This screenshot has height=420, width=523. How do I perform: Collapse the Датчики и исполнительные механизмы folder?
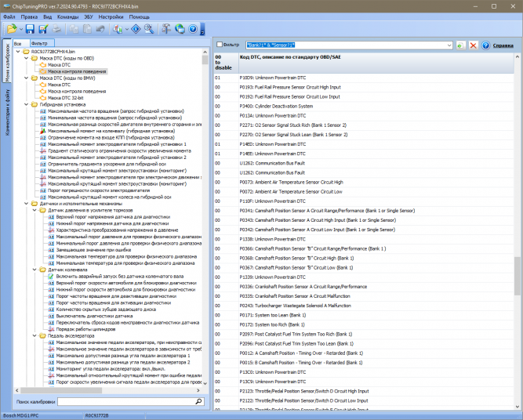[27, 203]
